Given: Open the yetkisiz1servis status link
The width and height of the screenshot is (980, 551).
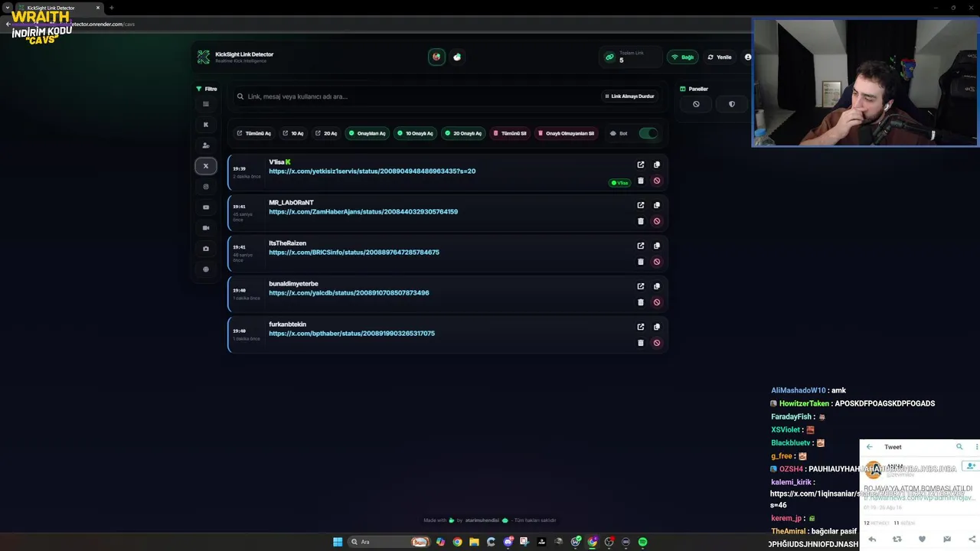Looking at the screenshot, I should tap(372, 171).
